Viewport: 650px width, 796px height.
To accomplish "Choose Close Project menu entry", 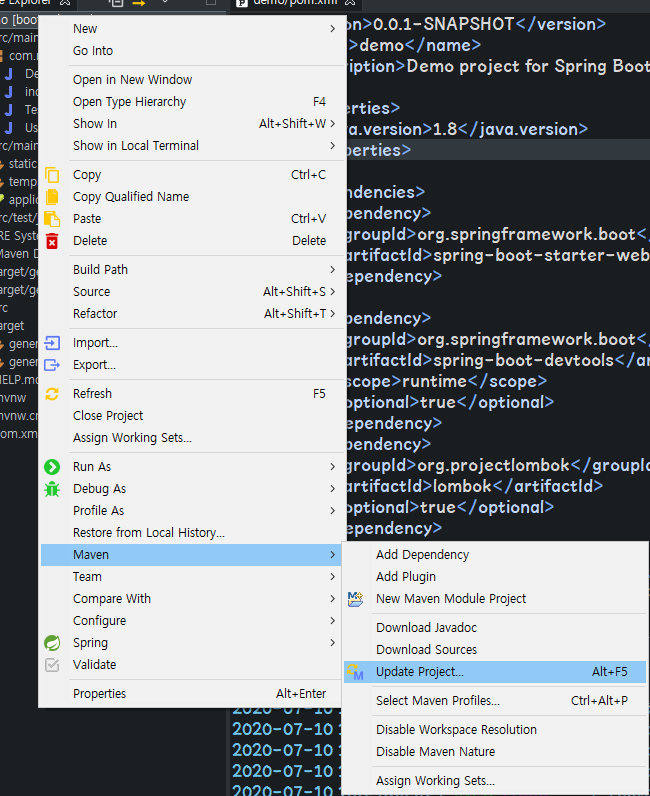I will pos(191,416).
